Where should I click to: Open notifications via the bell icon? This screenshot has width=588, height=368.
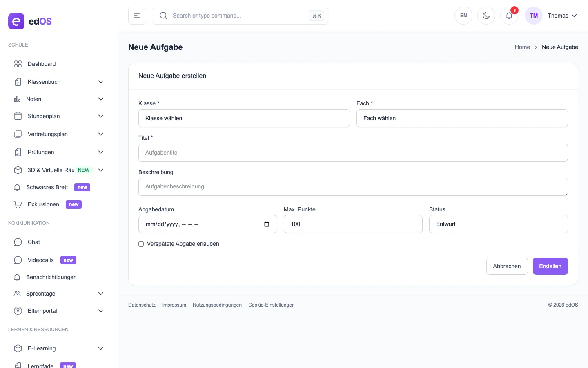[509, 16]
